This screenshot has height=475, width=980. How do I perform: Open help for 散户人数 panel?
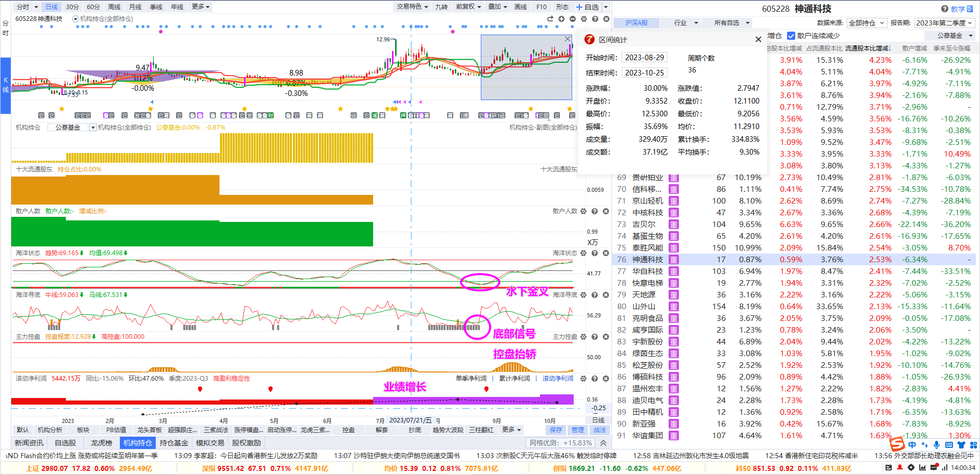[x=595, y=211]
